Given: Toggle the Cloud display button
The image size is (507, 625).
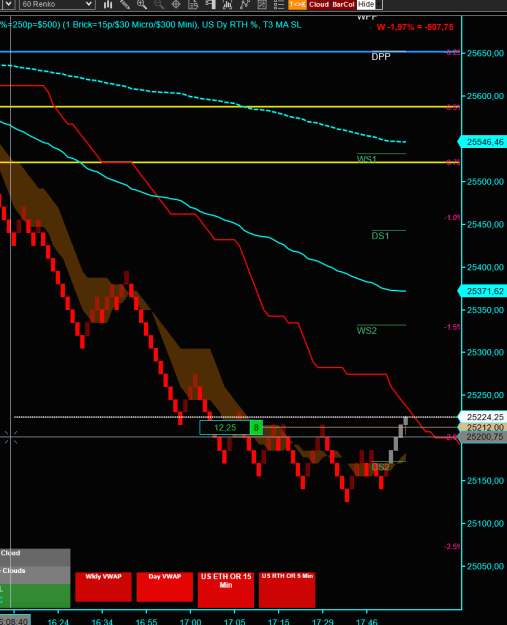Looking at the screenshot, I should pos(319,4).
